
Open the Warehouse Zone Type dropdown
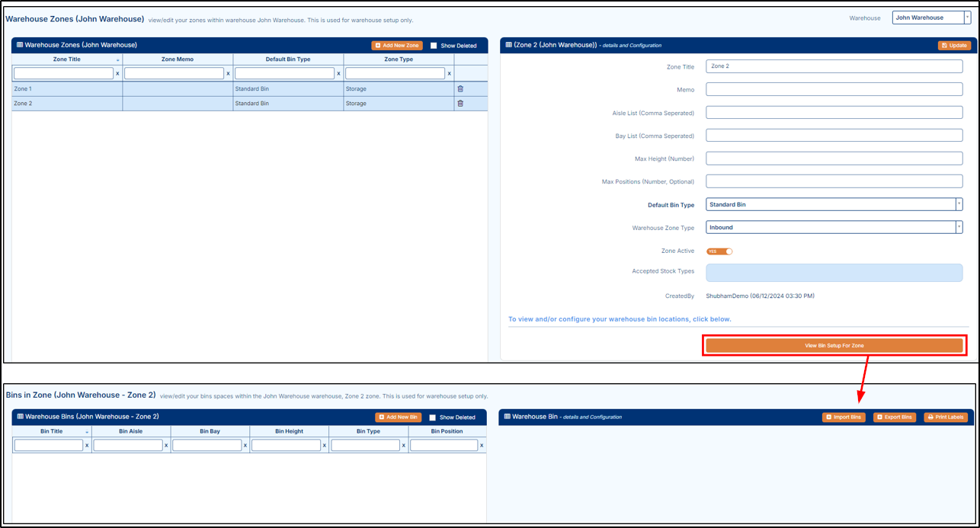point(958,227)
